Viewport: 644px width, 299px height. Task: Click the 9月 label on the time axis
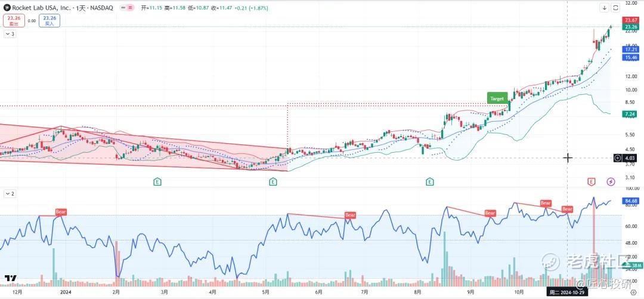coord(470,292)
